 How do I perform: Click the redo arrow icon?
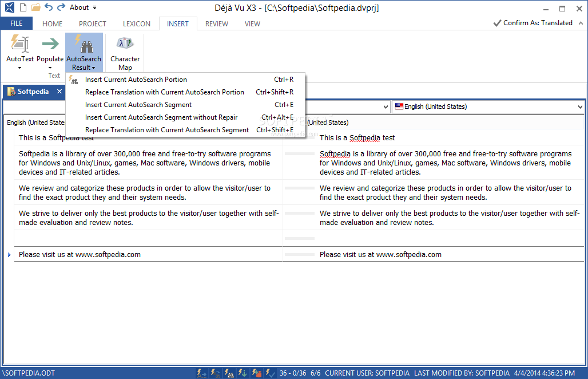[x=61, y=7]
